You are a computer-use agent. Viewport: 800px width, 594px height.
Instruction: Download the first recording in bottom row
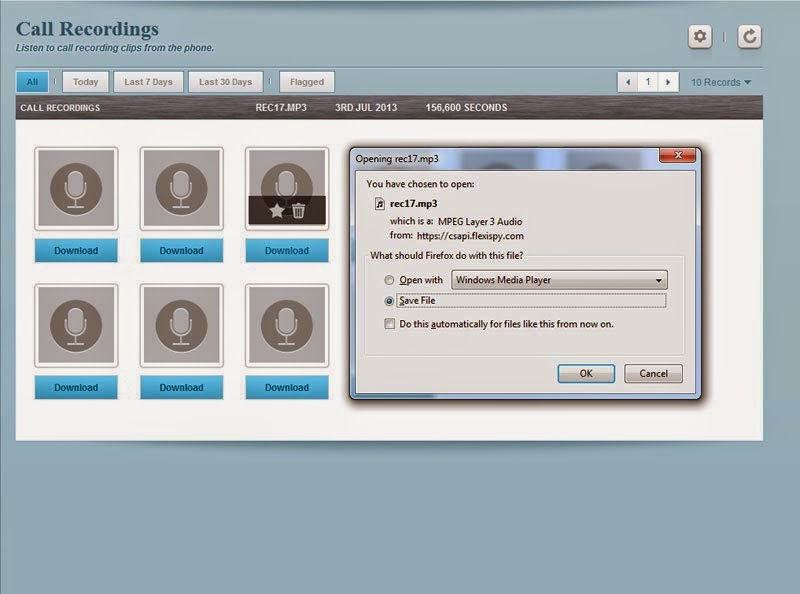point(76,387)
